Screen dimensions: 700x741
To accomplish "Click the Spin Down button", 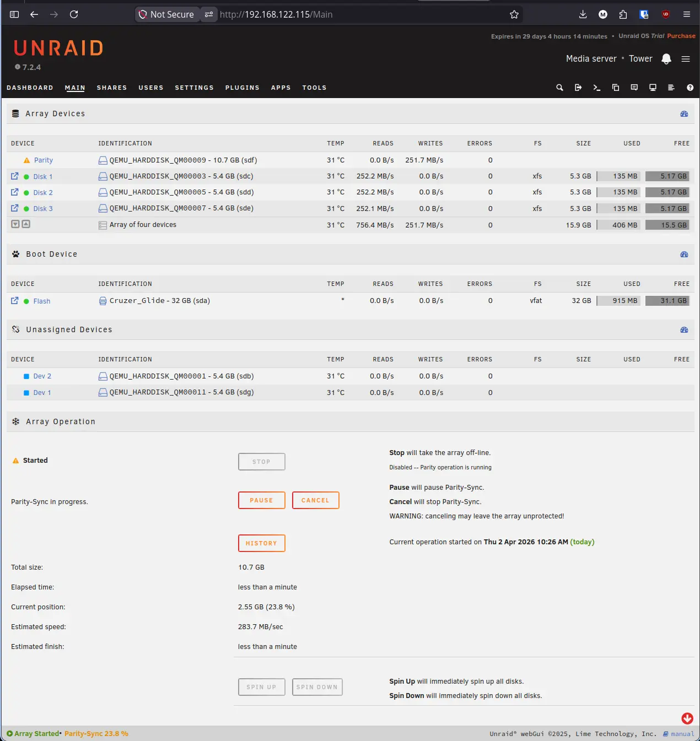I will (x=317, y=687).
